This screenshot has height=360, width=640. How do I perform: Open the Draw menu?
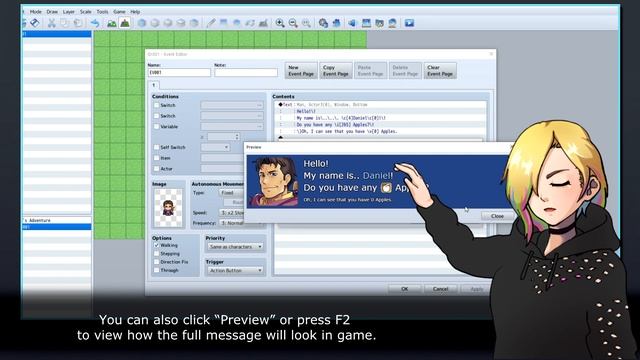point(52,12)
